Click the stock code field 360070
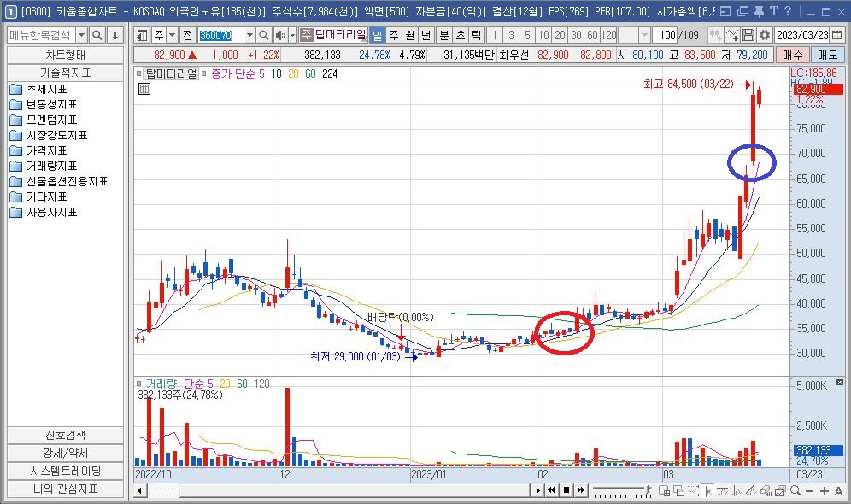851x504 pixels. (x=221, y=35)
